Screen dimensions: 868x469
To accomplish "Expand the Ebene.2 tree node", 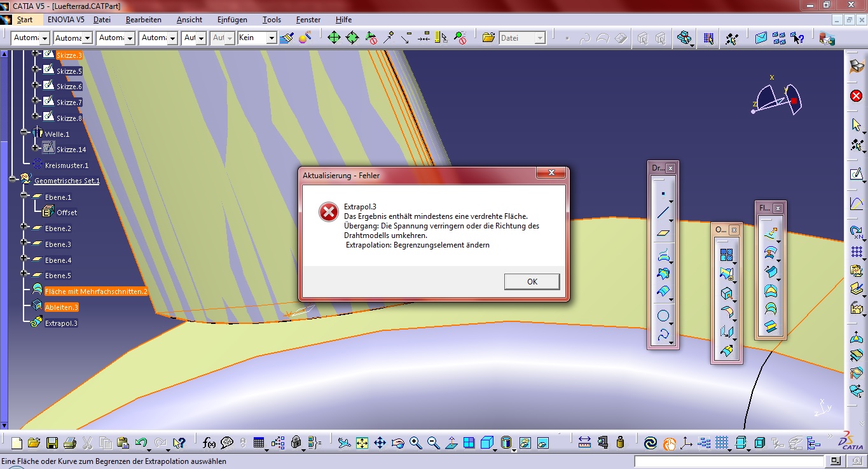I will coord(24,227).
